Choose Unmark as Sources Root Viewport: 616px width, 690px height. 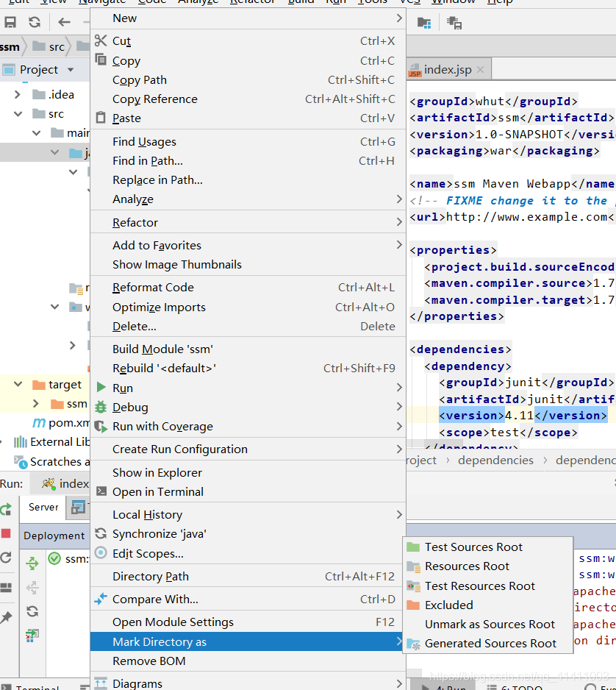(x=488, y=625)
